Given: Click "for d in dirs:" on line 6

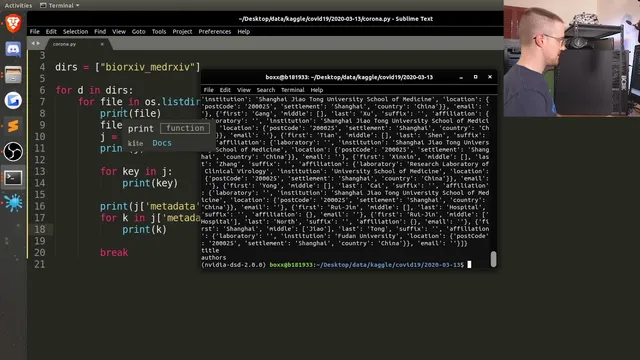Looking at the screenshot, I should click(x=94, y=90).
